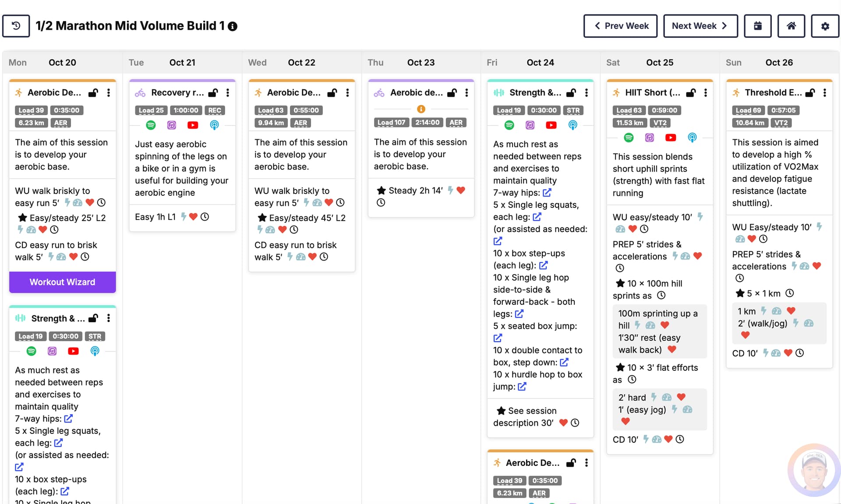The image size is (841, 504).
Task: Select the Oct 24 Friday column header
Action: coord(540,63)
